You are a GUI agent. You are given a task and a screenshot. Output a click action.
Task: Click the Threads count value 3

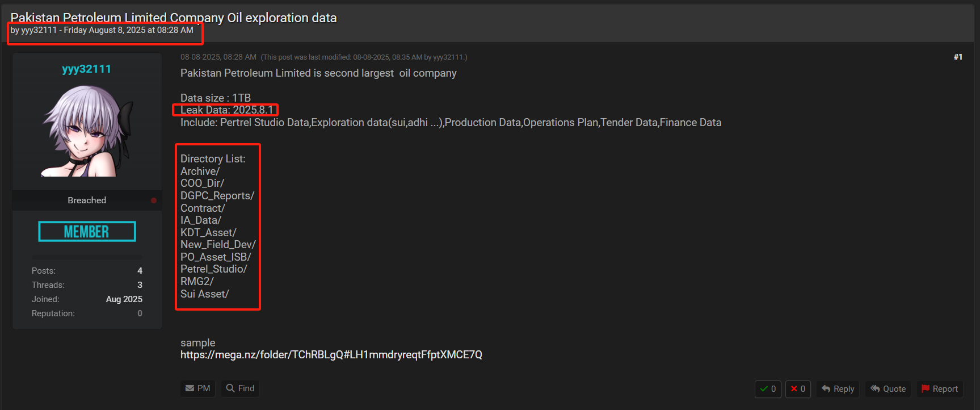click(x=140, y=285)
